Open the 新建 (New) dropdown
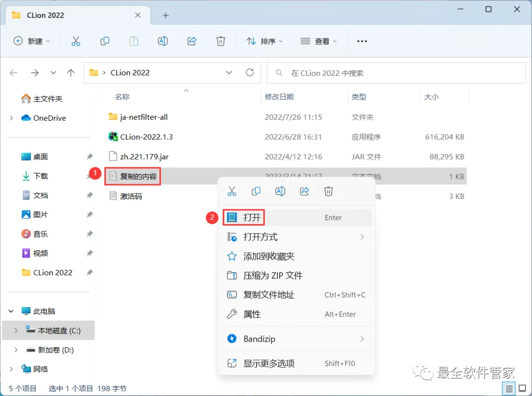The height and width of the screenshot is (396, 532). [x=31, y=41]
